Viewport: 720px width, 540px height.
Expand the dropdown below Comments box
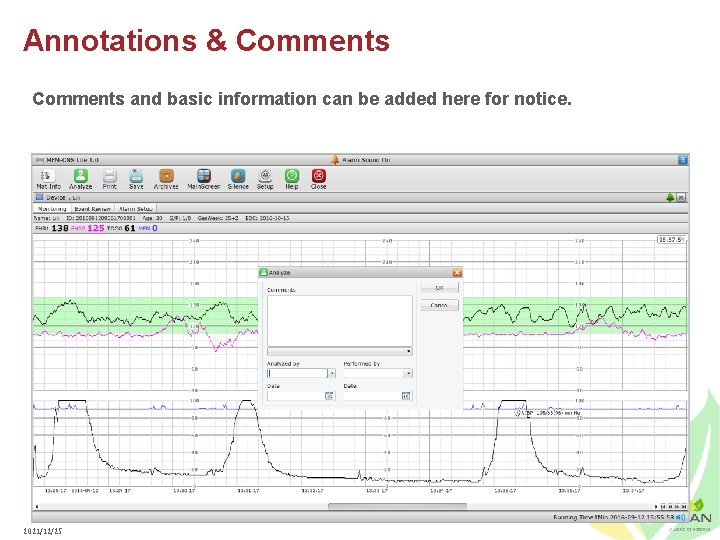[x=409, y=352]
